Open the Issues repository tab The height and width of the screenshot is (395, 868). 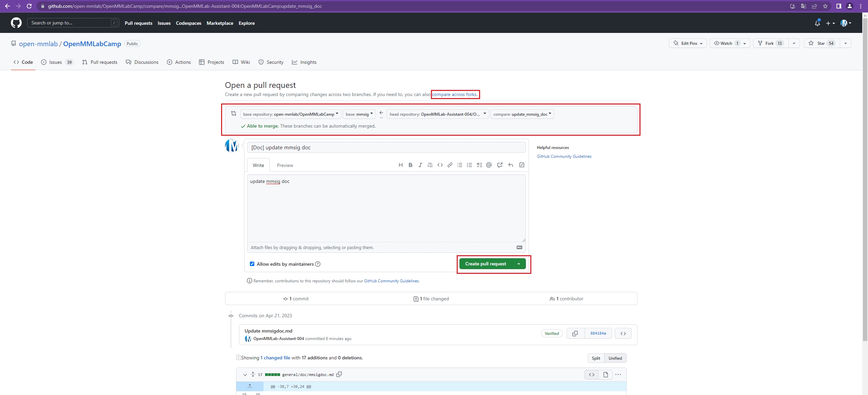[55, 62]
